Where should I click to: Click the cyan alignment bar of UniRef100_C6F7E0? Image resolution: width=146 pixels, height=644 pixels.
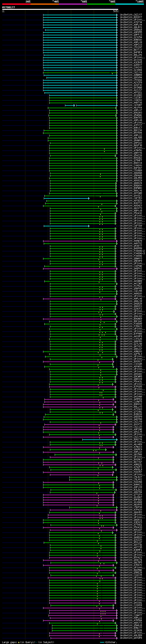click(x=67, y=199)
